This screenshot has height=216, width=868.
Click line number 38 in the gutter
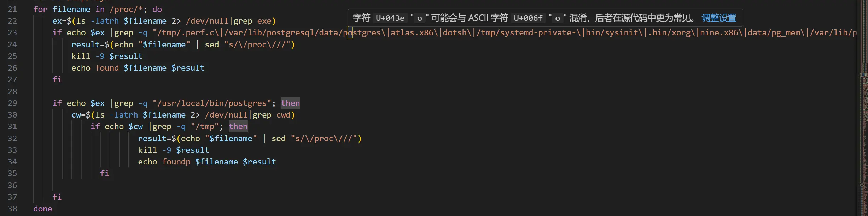pyautogui.click(x=12, y=209)
